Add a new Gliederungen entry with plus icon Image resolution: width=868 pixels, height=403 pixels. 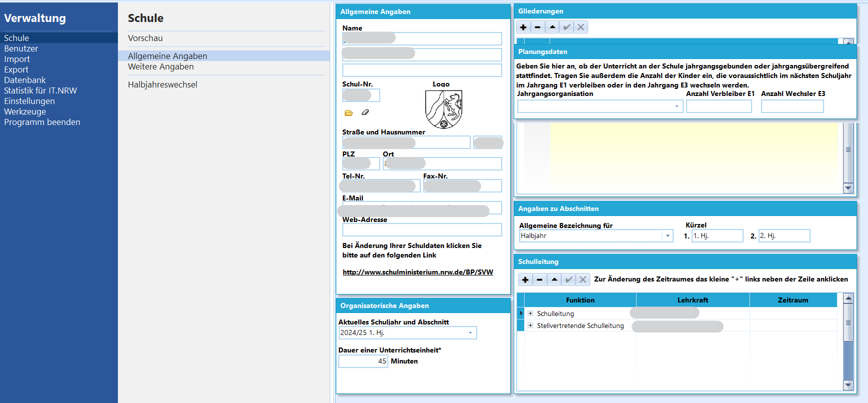coord(523,27)
